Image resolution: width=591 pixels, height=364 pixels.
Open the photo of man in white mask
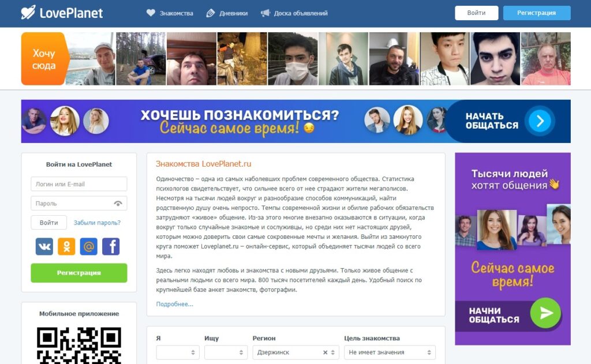(x=293, y=59)
